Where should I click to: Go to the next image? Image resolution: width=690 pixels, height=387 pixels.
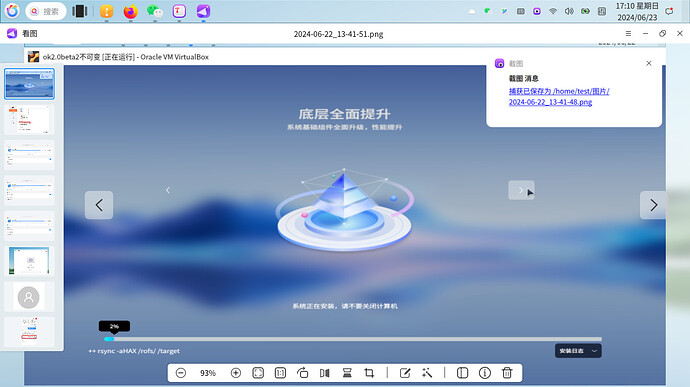[653, 205]
